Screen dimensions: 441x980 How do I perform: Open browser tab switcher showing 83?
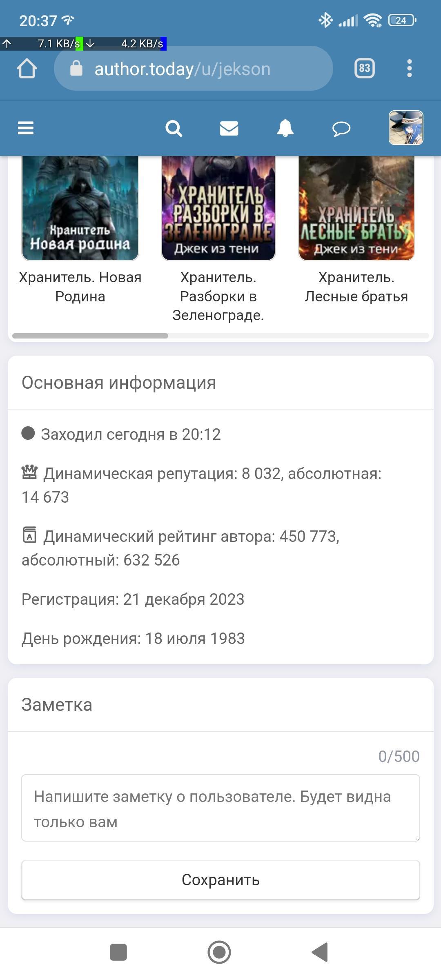tap(364, 68)
